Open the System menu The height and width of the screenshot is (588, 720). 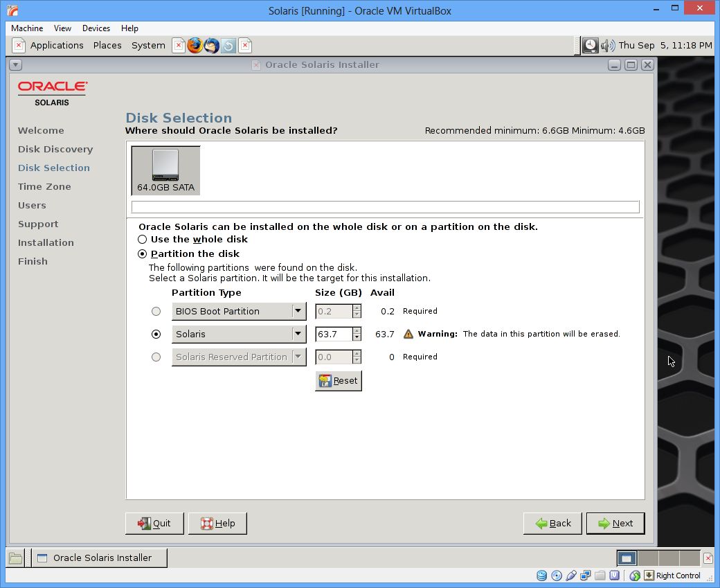[148, 46]
